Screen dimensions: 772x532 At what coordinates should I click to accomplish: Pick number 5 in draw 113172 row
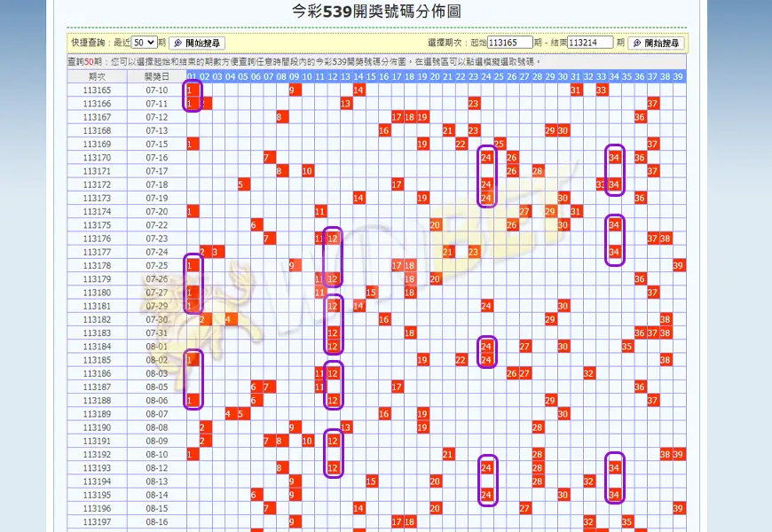click(242, 184)
